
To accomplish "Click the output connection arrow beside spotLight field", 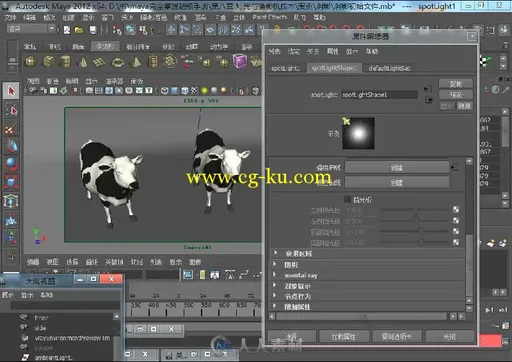I will [428, 100].
